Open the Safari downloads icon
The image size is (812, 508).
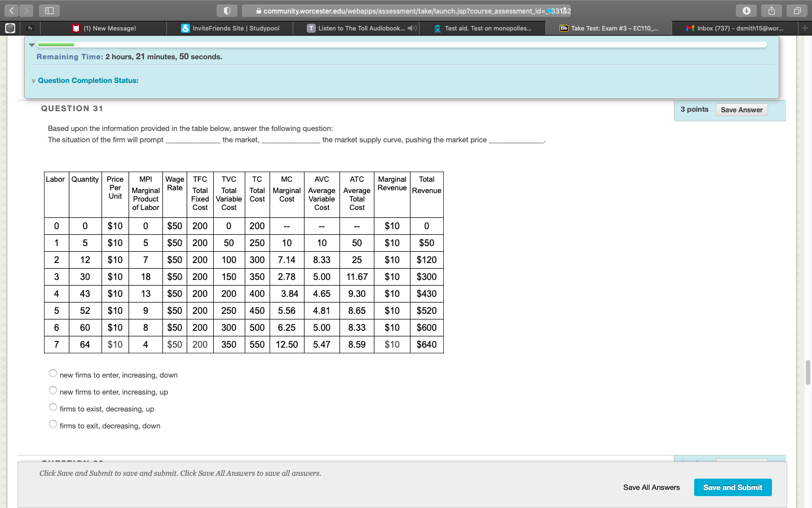click(746, 11)
